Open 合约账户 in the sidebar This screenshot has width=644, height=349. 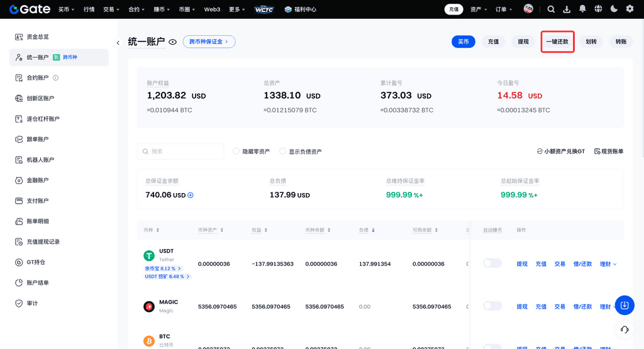click(x=37, y=78)
